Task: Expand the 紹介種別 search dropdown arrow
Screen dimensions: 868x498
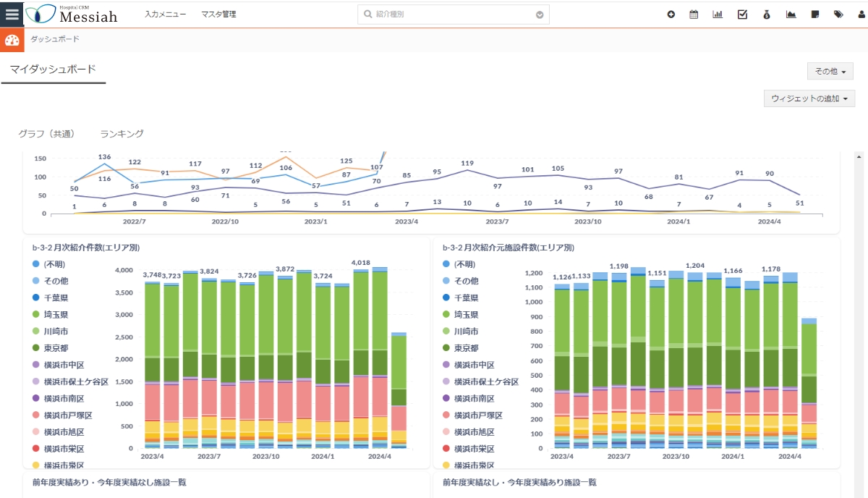Action: coord(540,14)
